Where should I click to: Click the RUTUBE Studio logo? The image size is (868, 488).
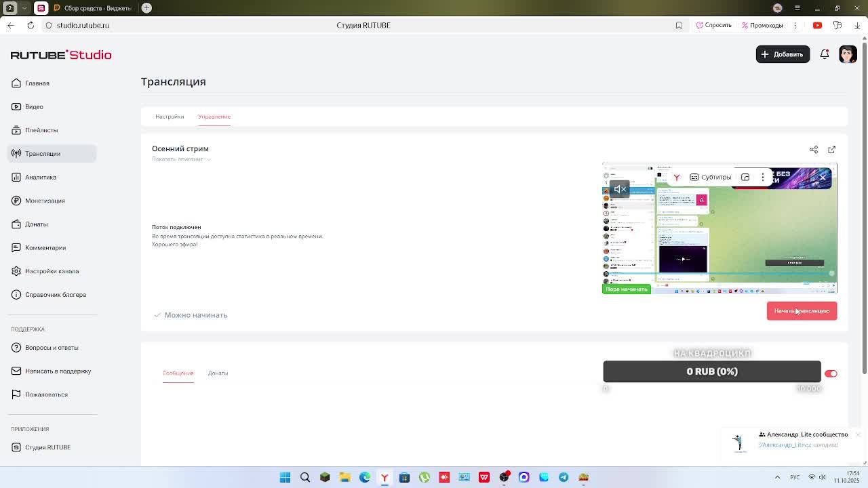point(61,55)
